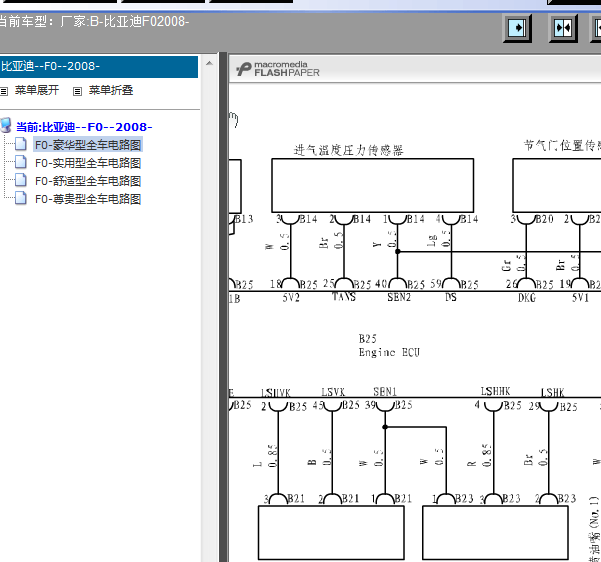
Task: Click the 当前车型 vehicle label text
Action: (94, 21)
